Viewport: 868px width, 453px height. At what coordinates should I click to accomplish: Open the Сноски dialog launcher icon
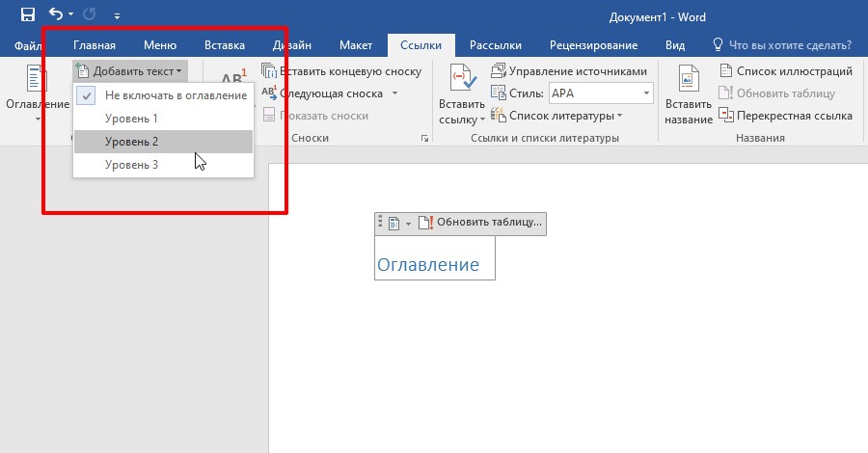[424, 138]
